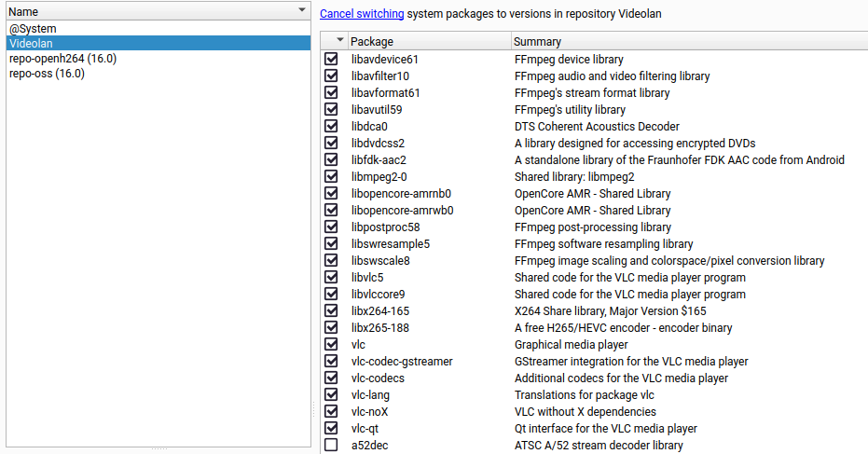This screenshot has height=454, width=868.
Task: Open the Name column dropdown arrow
Action: (x=301, y=10)
